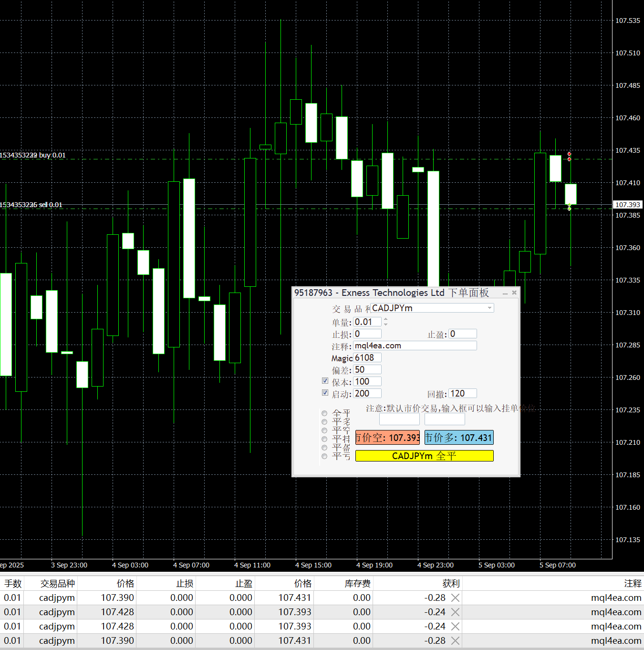Close the fourth order using X icon
This screenshot has width=644, height=650.
(455, 640)
